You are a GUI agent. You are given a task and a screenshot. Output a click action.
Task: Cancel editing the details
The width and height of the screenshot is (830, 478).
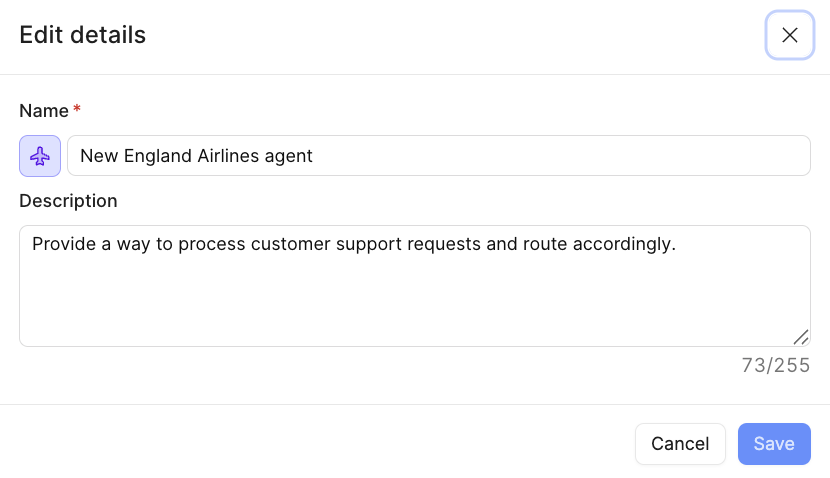point(680,444)
